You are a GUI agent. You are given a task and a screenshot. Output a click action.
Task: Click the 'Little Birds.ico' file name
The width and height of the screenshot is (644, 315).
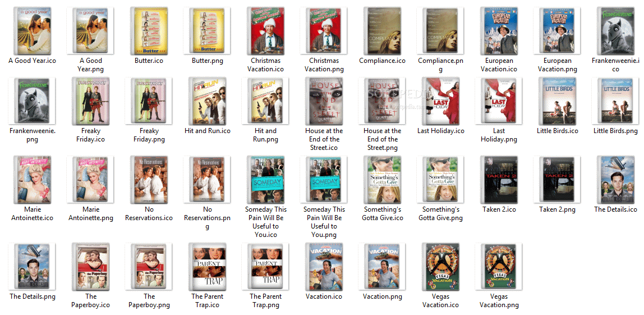coord(558,131)
